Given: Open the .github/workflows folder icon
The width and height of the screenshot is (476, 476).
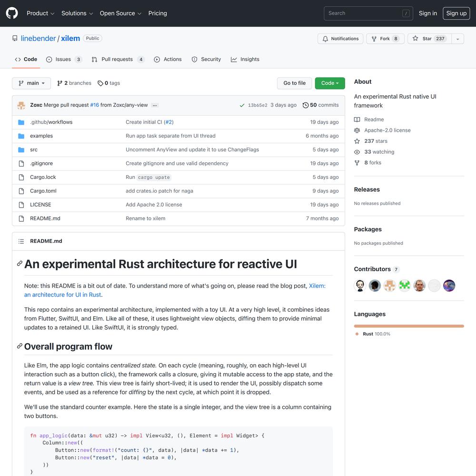Looking at the screenshot, I should 21,122.
